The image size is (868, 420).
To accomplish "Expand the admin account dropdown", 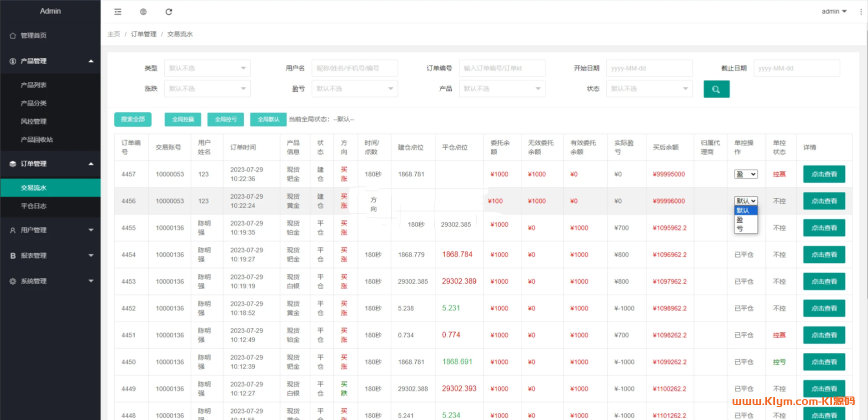I will (834, 11).
